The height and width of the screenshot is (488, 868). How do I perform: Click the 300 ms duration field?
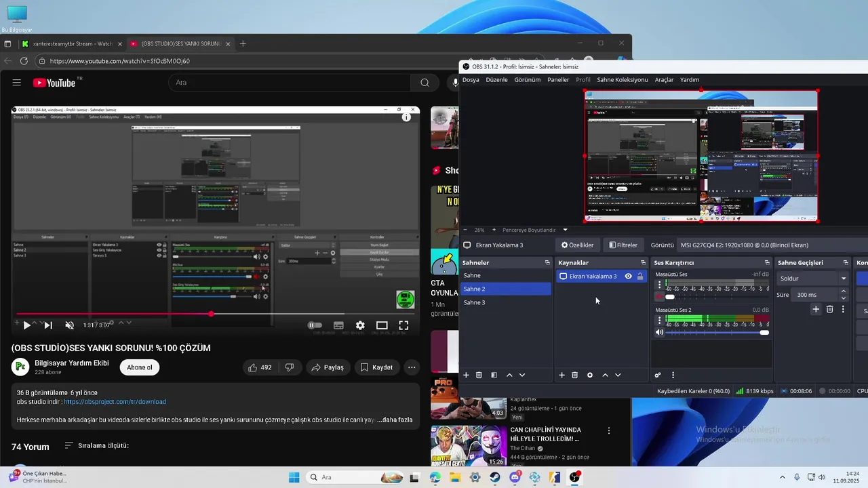816,295
